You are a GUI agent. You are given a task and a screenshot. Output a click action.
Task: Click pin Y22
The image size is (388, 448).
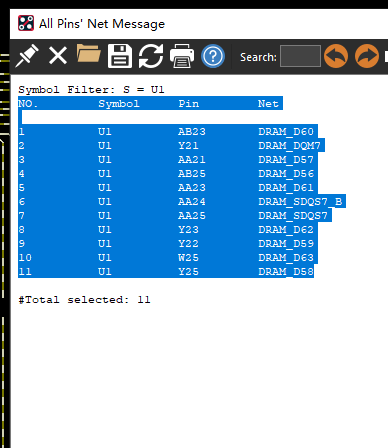188,244
